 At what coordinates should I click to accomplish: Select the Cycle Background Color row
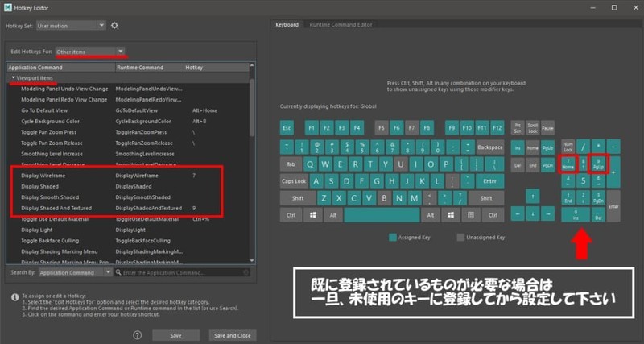point(128,121)
